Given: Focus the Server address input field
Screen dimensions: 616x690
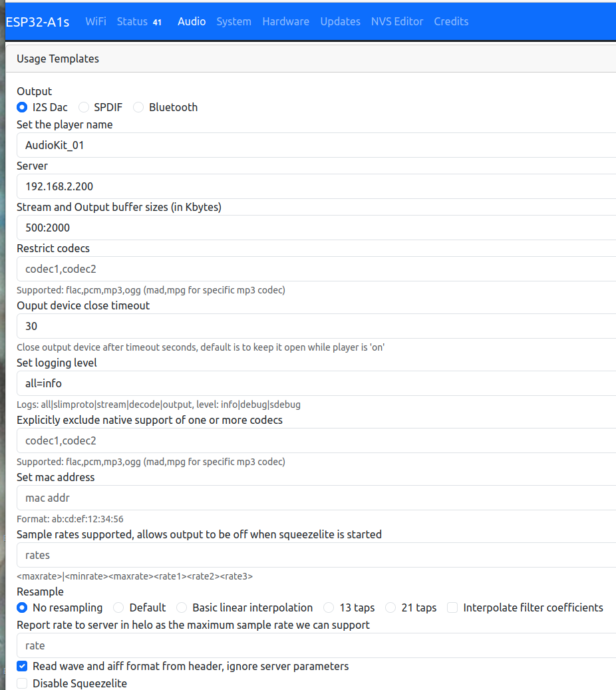Looking at the screenshot, I should tap(316, 186).
